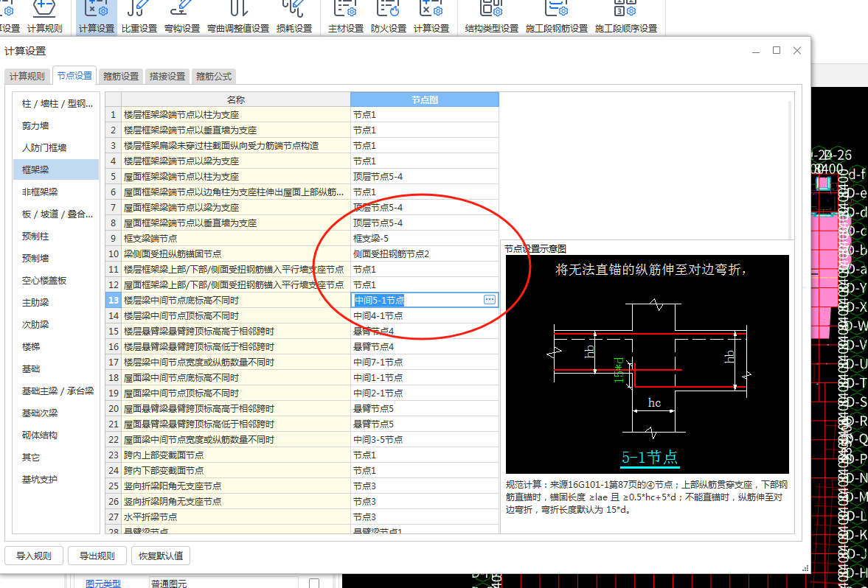Select row 楼层框架梁端节点以柱为支座
Screen dimensions: 868x588
[236, 114]
